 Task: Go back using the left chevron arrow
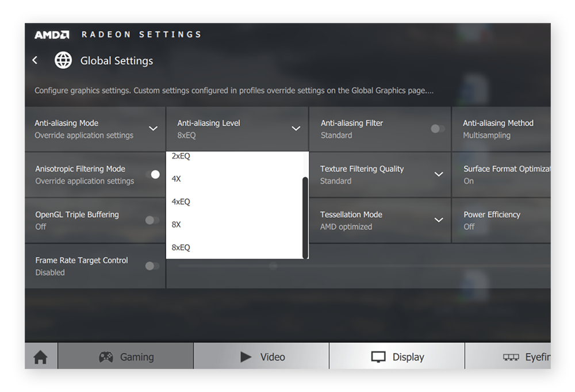pyautogui.click(x=35, y=60)
